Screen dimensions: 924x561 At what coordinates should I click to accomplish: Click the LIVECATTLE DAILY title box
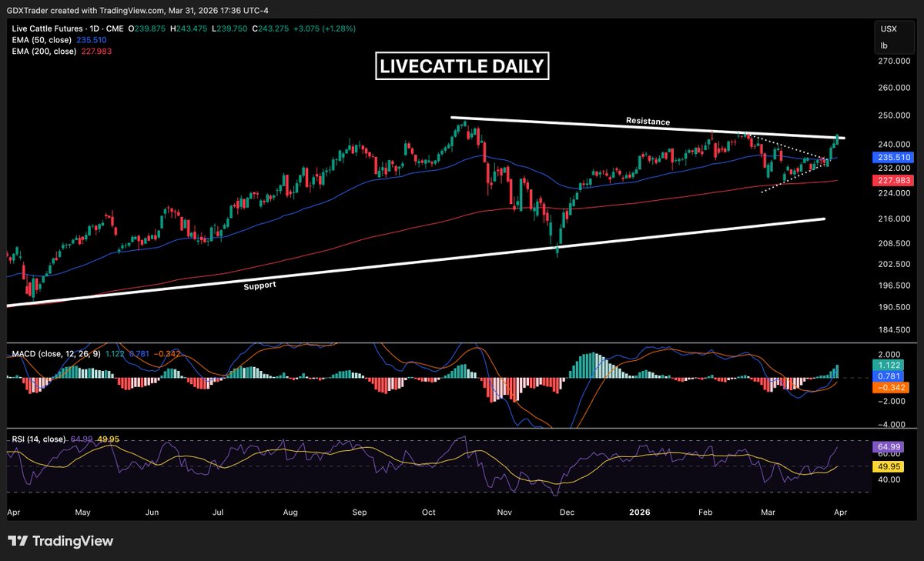462,67
